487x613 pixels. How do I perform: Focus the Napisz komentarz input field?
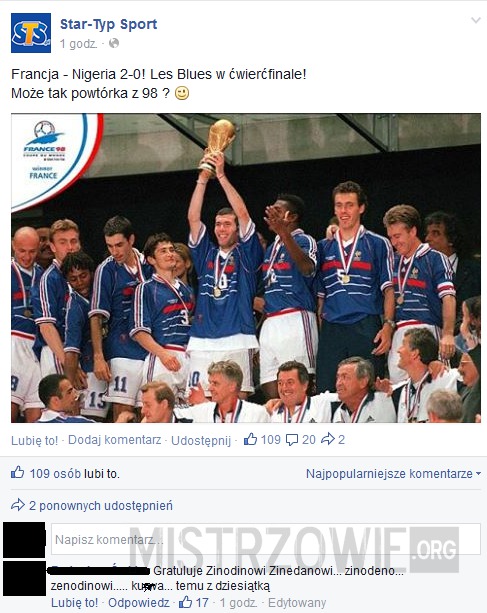click(266, 539)
